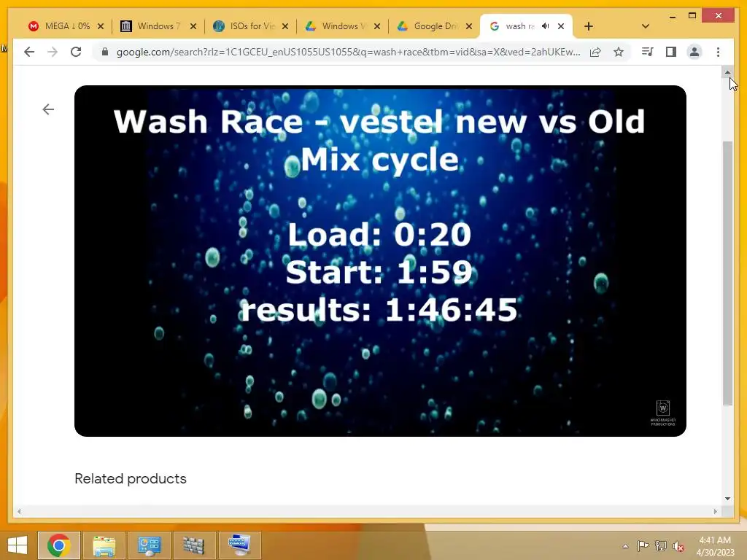Play the Wash Race video preview
747x560 pixels.
[380, 261]
